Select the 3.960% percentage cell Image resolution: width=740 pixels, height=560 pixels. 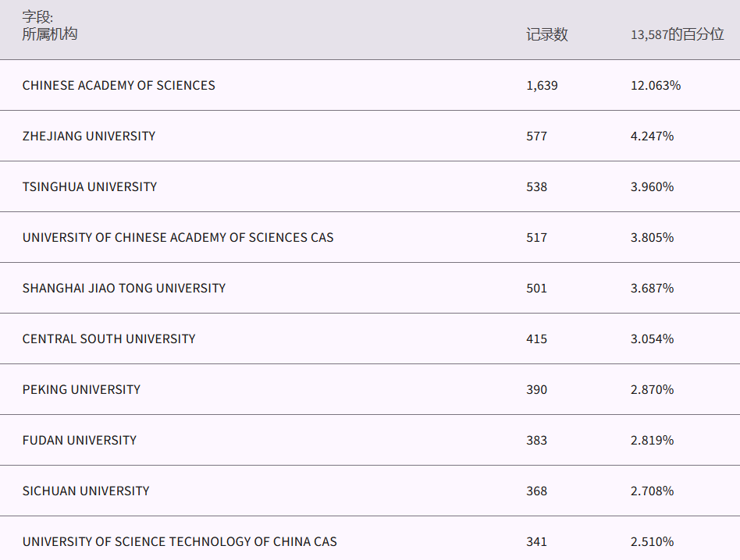pos(652,186)
